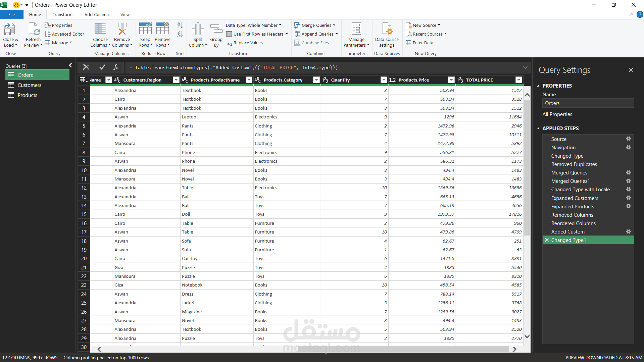Confirm formula with checkmark icon
Image resolution: width=644 pixels, height=362 pixels.
pos(102,67)
